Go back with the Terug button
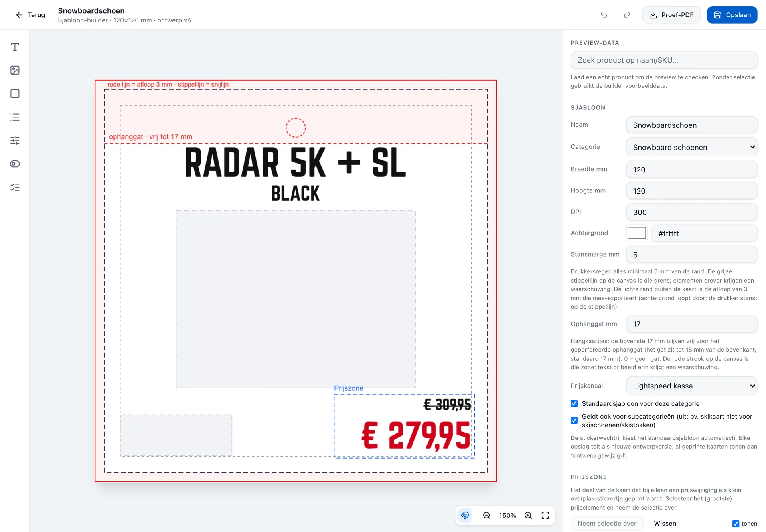The image size is (766, 532). pos(30,15)
